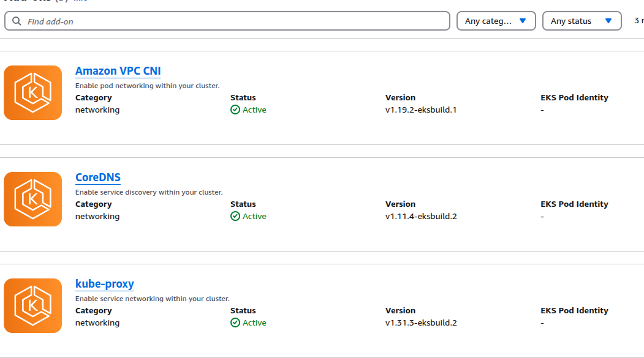644x358 pixels.
Task: Select version text v1.11.4-eksbuild.2
Action: pyautogui.click(x=421, y=217)
